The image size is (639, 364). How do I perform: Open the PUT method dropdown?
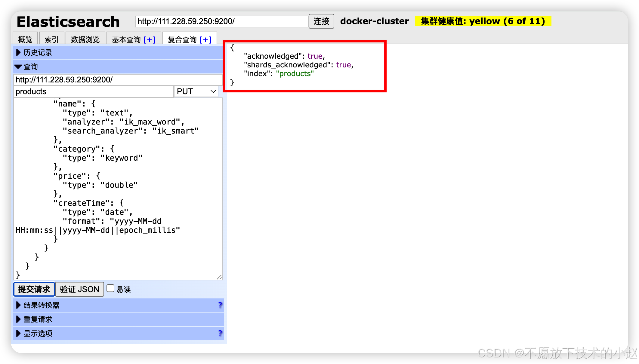(196, 91)
